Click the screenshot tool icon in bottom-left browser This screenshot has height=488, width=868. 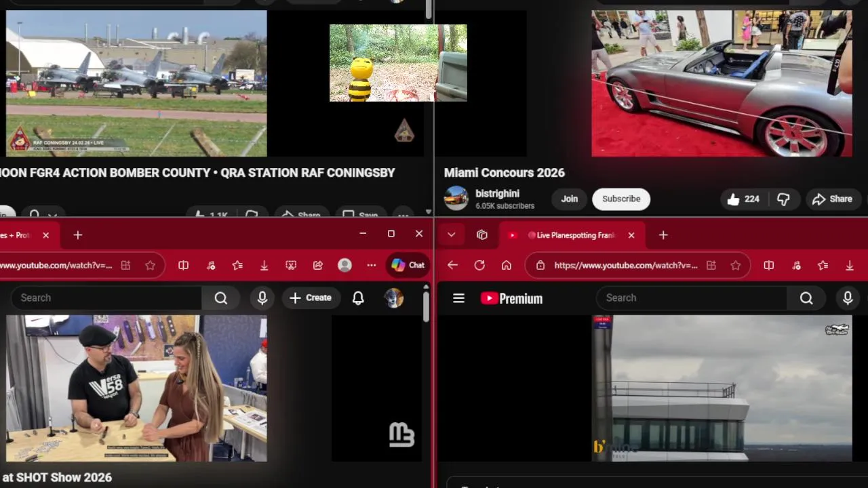(x=291, y=266)
